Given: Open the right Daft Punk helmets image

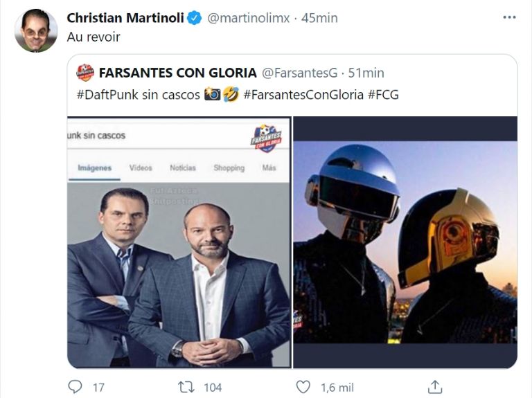Looking at the screenshot, I should coord(405,242).
